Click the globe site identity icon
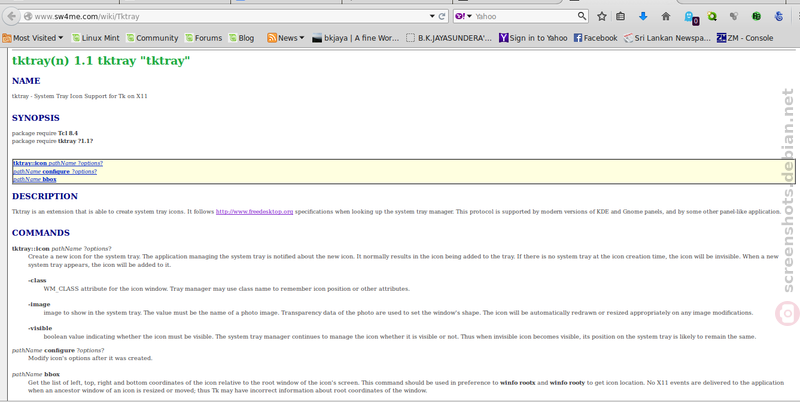The width and height of the screenshot is (800, 402). (x=28, y=16)
